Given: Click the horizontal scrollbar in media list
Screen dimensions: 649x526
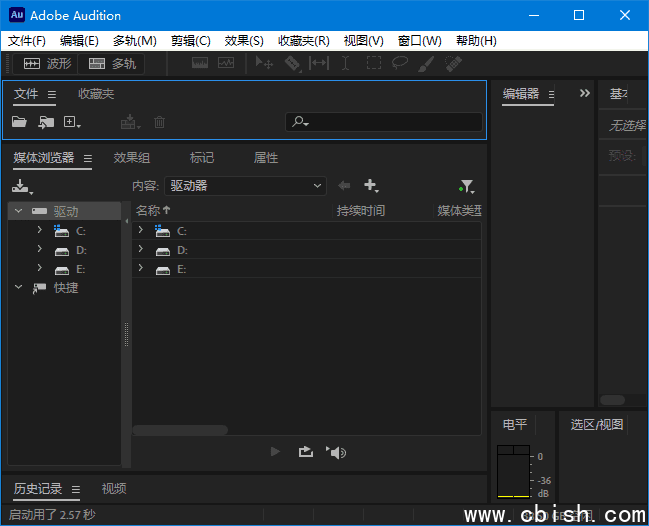Looking at the screenshot, I should pyautogui.click(x=180, y=430).
